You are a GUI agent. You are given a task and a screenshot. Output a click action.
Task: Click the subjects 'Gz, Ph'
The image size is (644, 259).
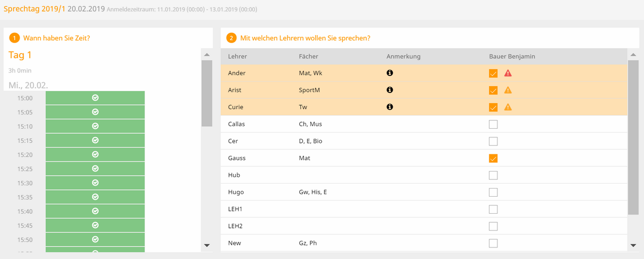tap(308, 243)
